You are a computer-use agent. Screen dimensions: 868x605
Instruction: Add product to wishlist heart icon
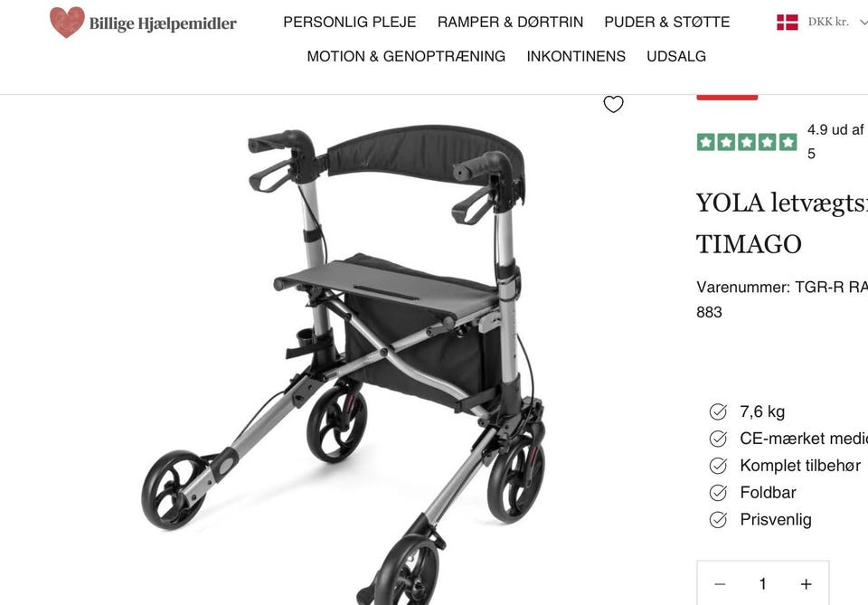[613, 104]
